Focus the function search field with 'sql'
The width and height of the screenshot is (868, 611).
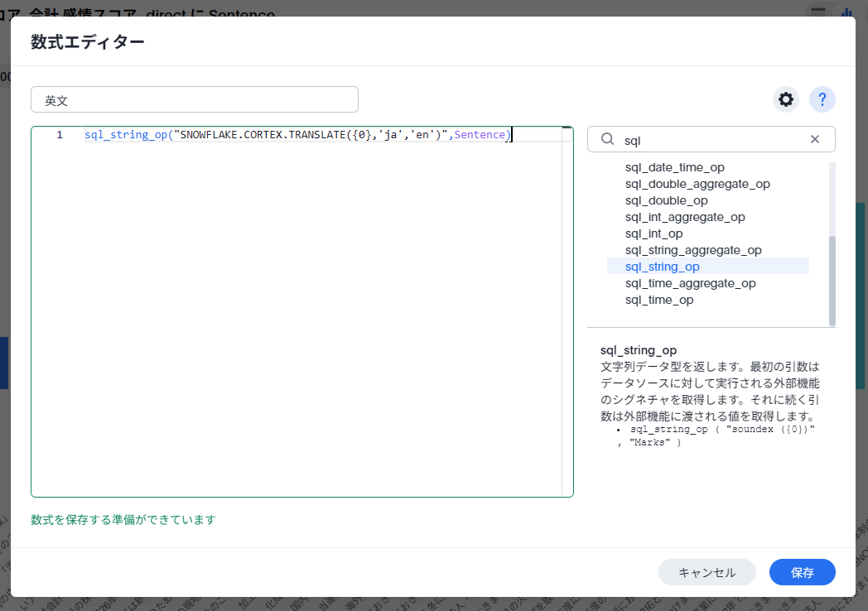pyautogui.click(x=711, y=139)
